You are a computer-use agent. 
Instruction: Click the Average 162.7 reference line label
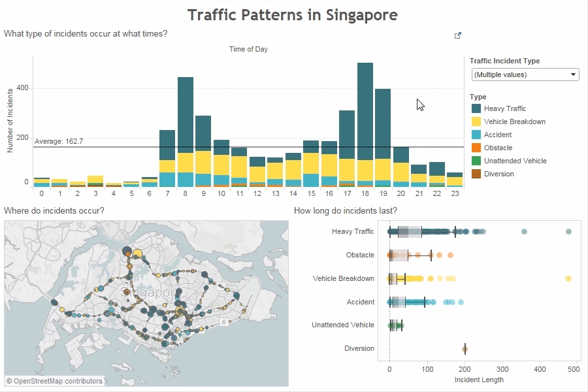59,141
